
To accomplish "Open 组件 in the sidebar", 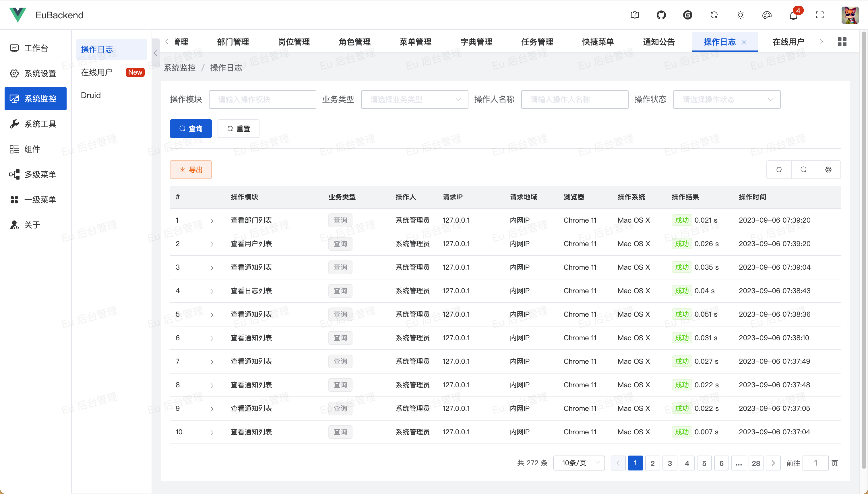I will [x=36, y=149].
